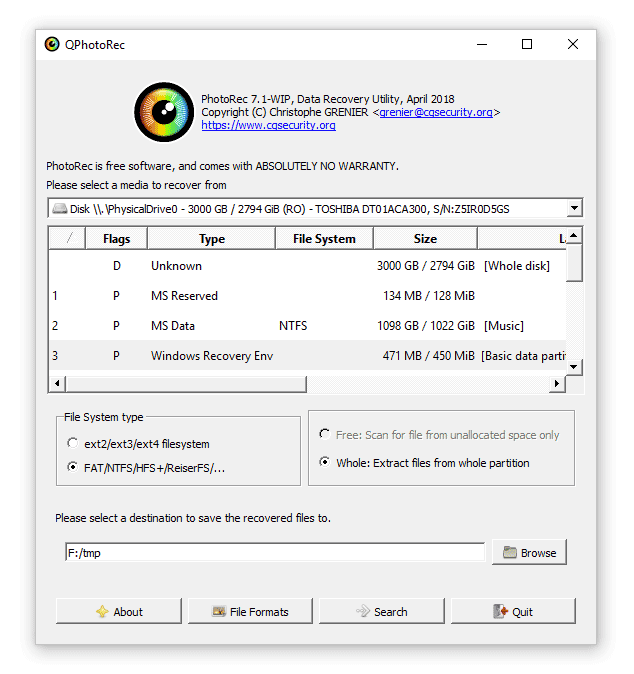The image size is (634, 674).
Task: Select the Windows Recovery Env partition row
Action: pyautogui.click(x=307, y=355)
